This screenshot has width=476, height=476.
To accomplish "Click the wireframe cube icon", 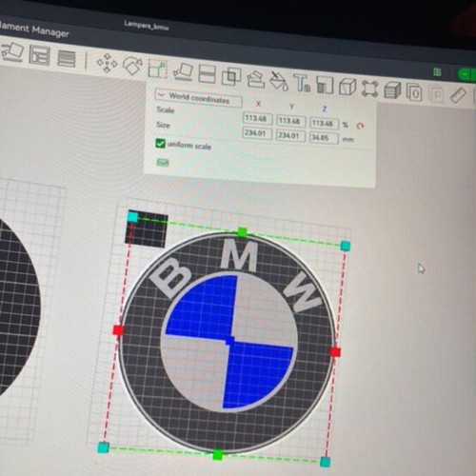I will 347,87.
